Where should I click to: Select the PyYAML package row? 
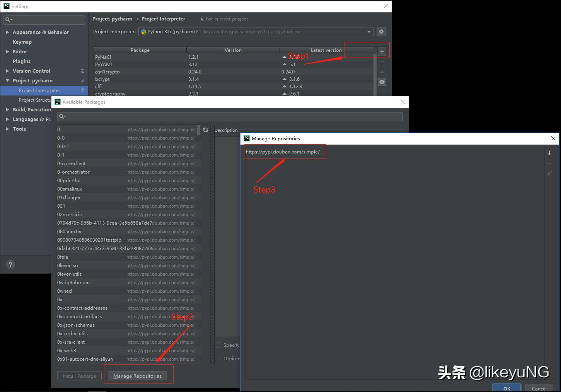point(233,64)
